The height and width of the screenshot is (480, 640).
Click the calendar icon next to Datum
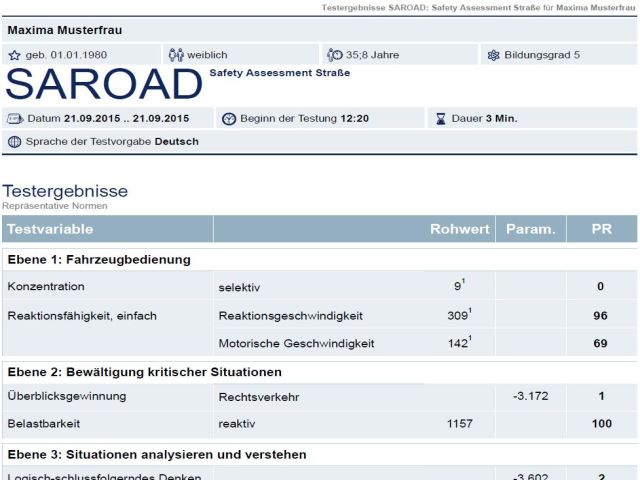tap(15, 119)
